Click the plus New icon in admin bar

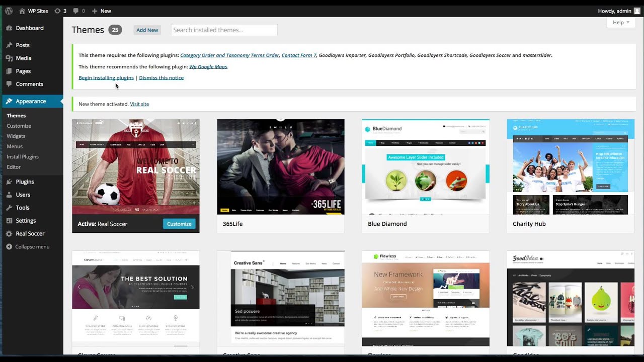tap(95, 11)
